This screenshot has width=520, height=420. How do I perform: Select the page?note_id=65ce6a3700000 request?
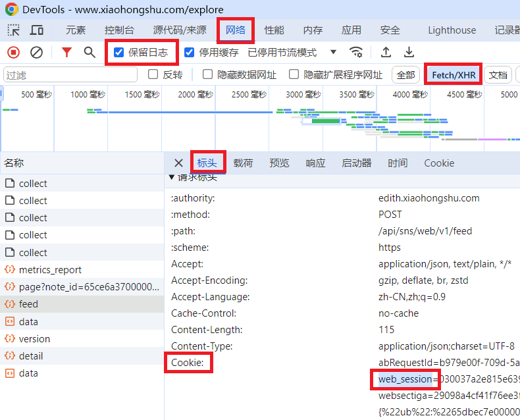tap(82, 286)
